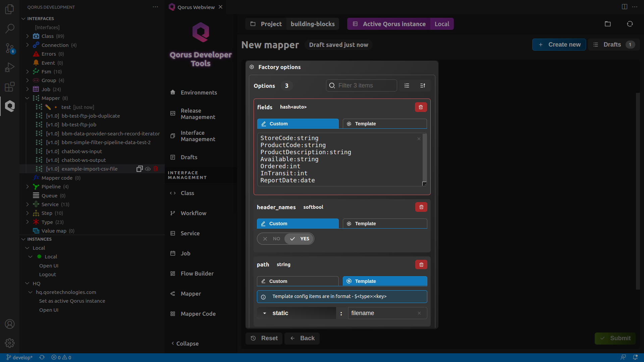644x362 pixels.
Task: Open the static template type dropdown
Action: [x=297, y=313]
